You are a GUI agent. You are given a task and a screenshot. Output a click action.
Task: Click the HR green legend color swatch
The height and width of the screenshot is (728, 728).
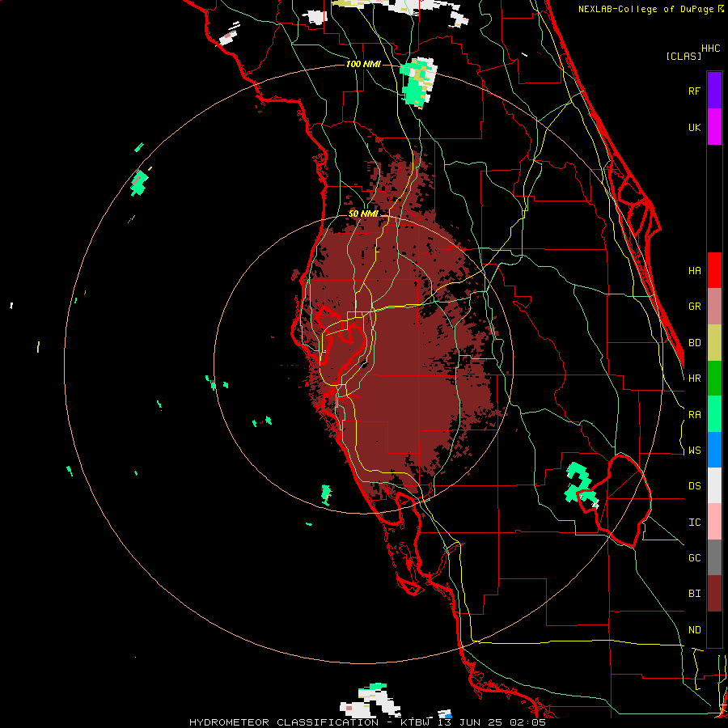[714, 379]
